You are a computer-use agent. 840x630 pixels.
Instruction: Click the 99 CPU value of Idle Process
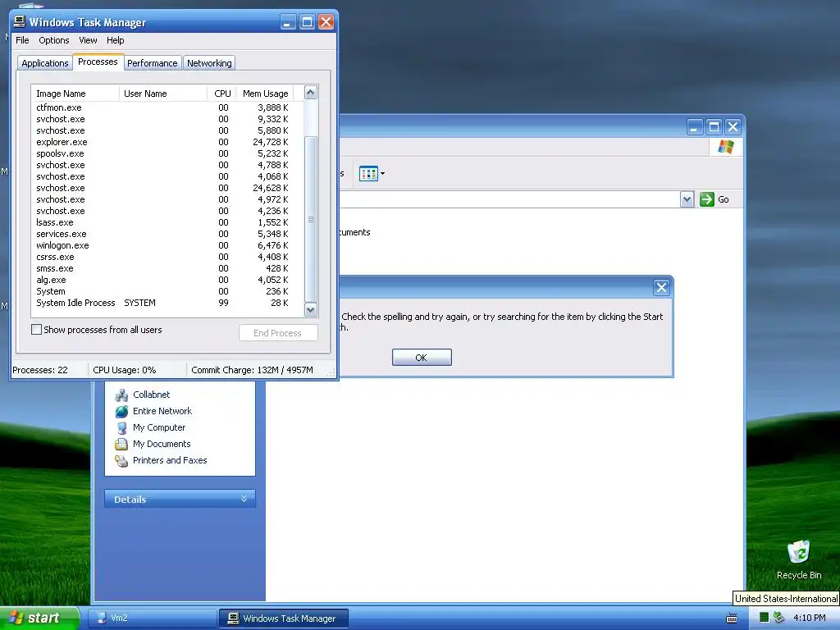coord(223,304)
